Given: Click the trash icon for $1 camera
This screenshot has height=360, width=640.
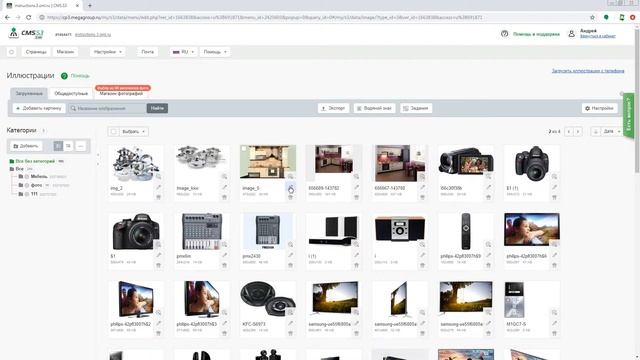Looking at the screenshot, I should (x=158, y=265).
